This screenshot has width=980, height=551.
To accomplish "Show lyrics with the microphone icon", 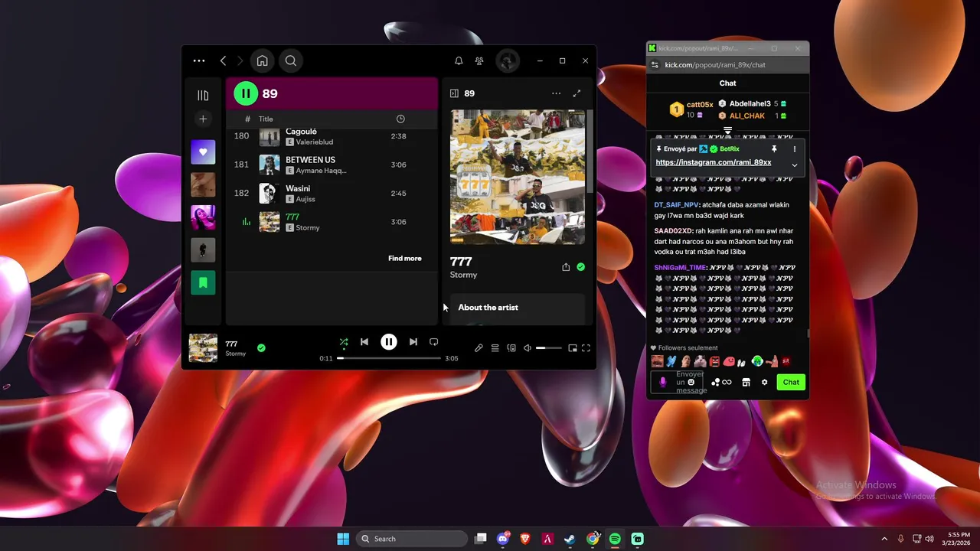I will (x=479, y=348).
